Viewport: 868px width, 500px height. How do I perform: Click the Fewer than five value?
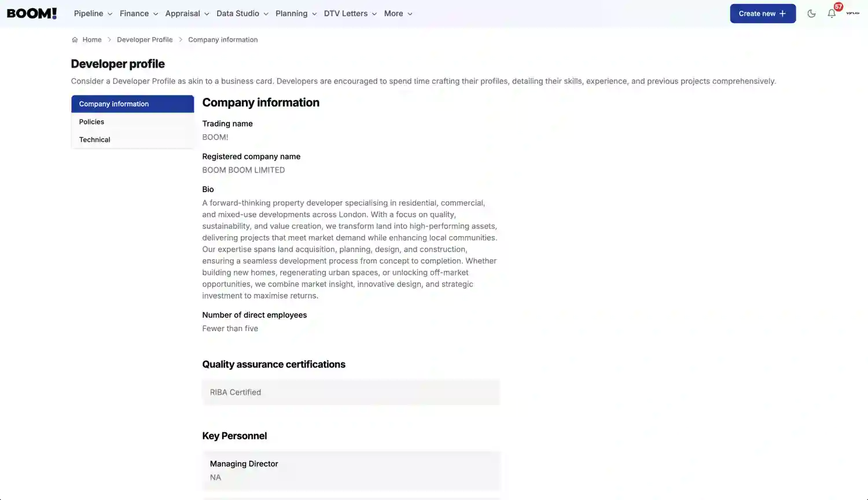230,329
